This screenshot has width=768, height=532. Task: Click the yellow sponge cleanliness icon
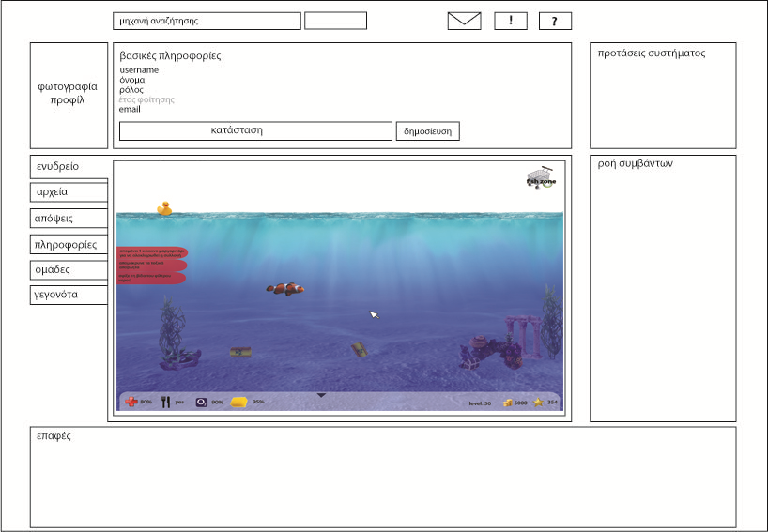[x=238, y=403]
